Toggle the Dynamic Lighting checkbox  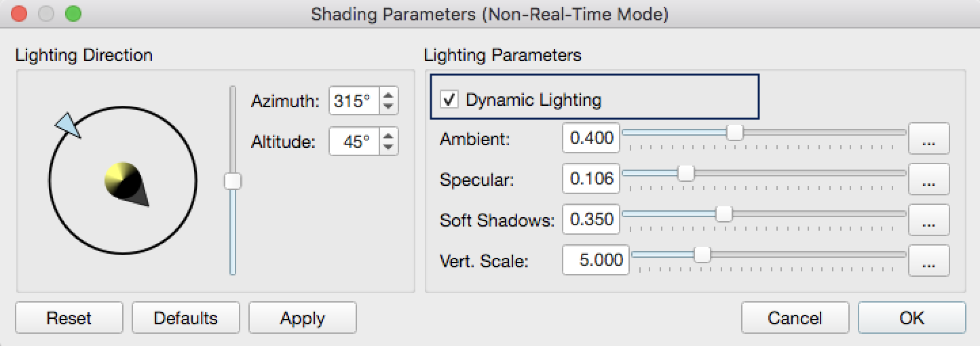[449, 100]
